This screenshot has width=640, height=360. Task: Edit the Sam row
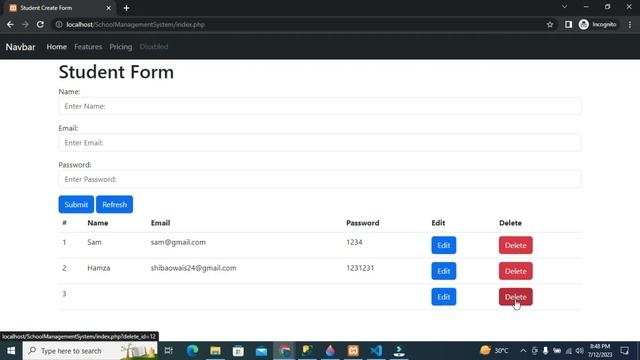click(x=444, y=245)
